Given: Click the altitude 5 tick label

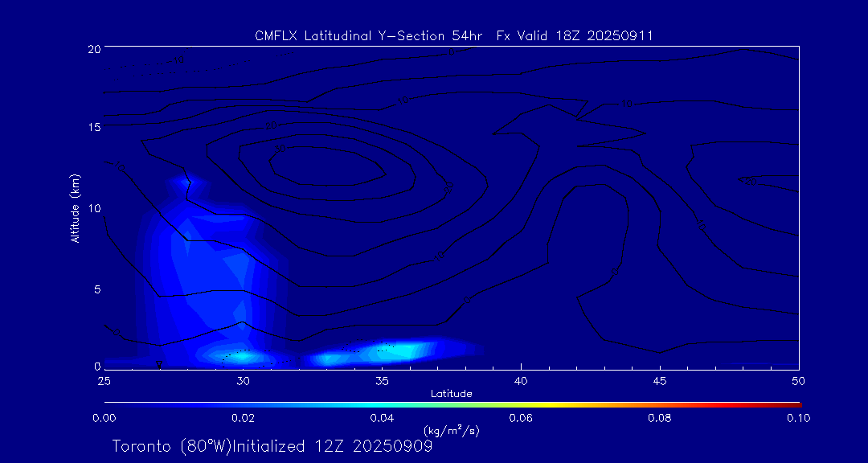Looking at the screenshot, I should pos(95,289).
